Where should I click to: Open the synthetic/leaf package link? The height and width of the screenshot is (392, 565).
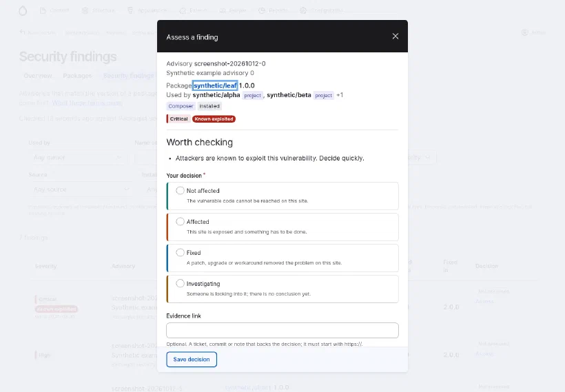[215, 85]
